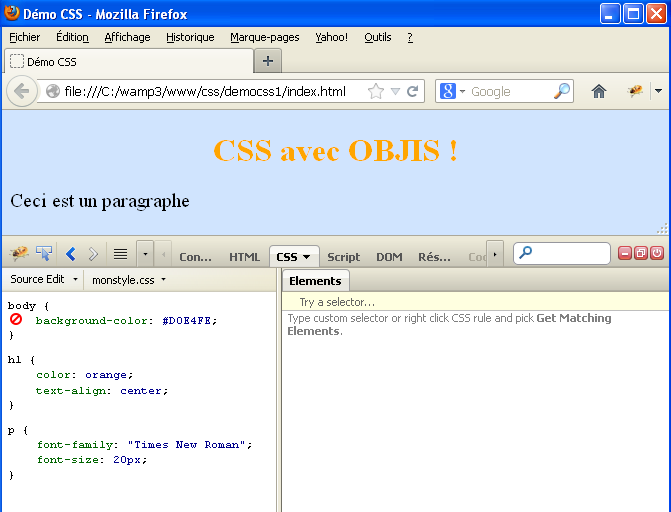Toggle the disabled background-color property
This screenshot has height=512, width=671.
point(17,320)
